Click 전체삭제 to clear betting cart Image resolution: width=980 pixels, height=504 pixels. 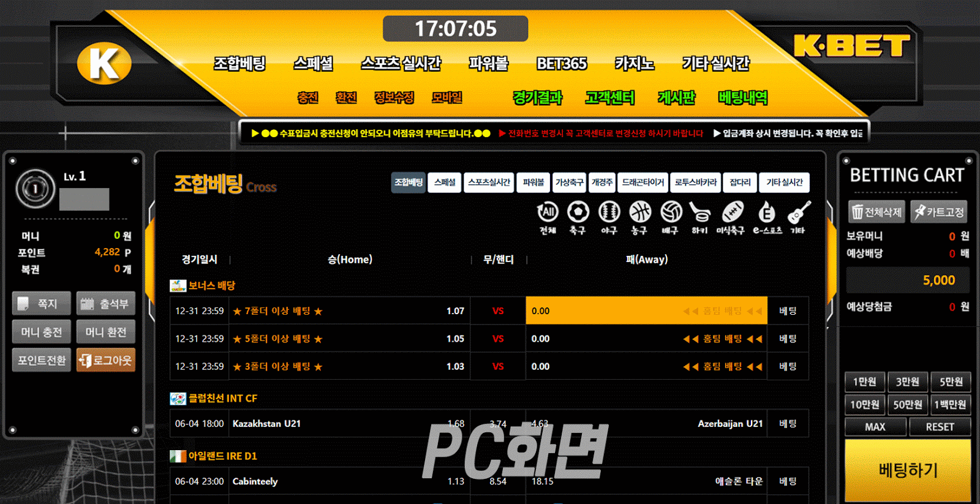877,212
